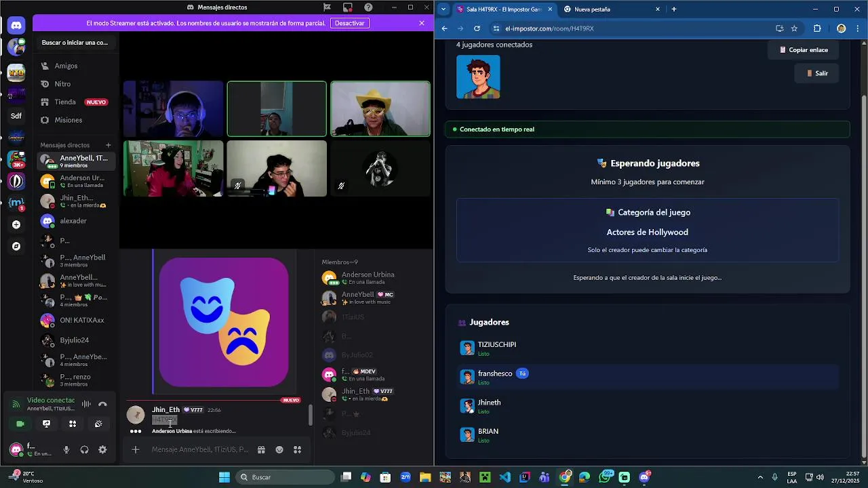
Task: Open Nitro in Discord sidebar
Action: (x=76, y=84)
